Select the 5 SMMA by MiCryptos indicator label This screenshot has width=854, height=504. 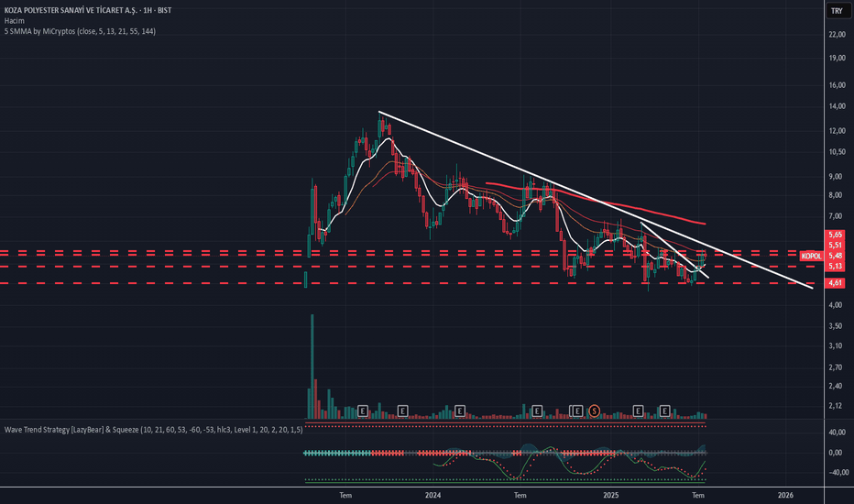click(x=80, y=31)
